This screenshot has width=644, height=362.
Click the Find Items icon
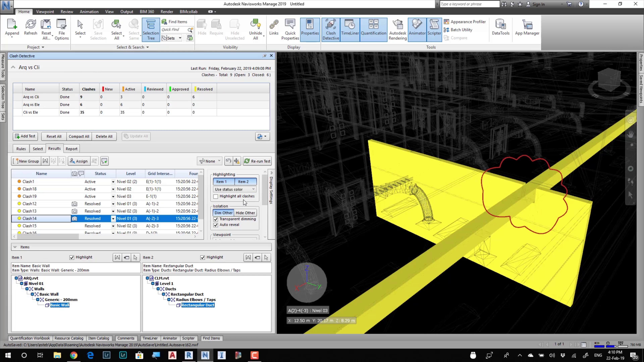164,22
